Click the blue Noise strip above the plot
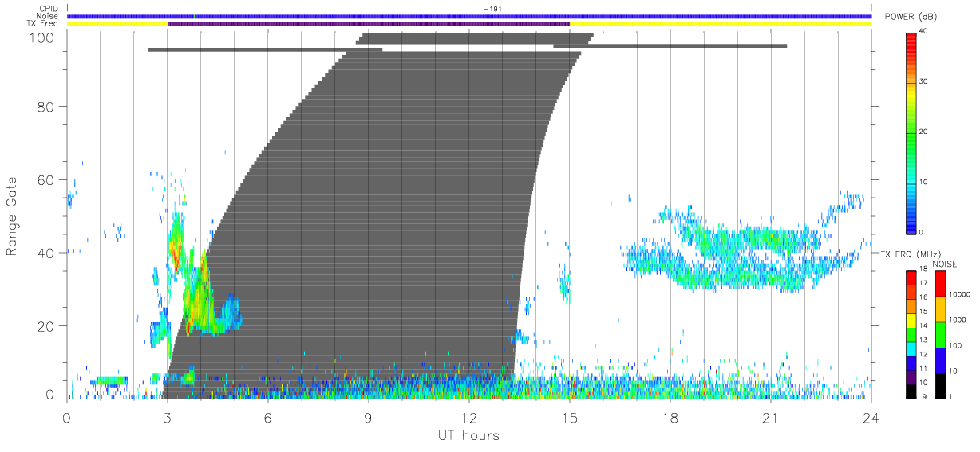The height and width of the screenshot is (452, 980). 469,16
